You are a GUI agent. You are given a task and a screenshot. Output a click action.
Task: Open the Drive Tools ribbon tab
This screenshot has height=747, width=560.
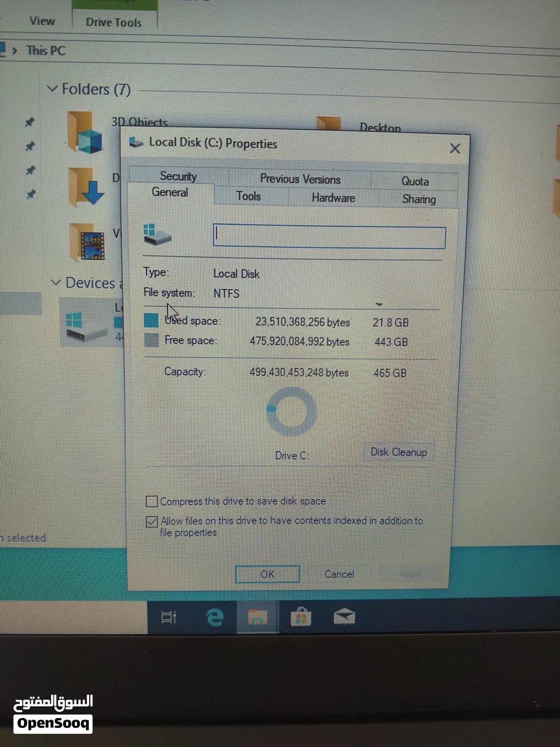point(114,22)
